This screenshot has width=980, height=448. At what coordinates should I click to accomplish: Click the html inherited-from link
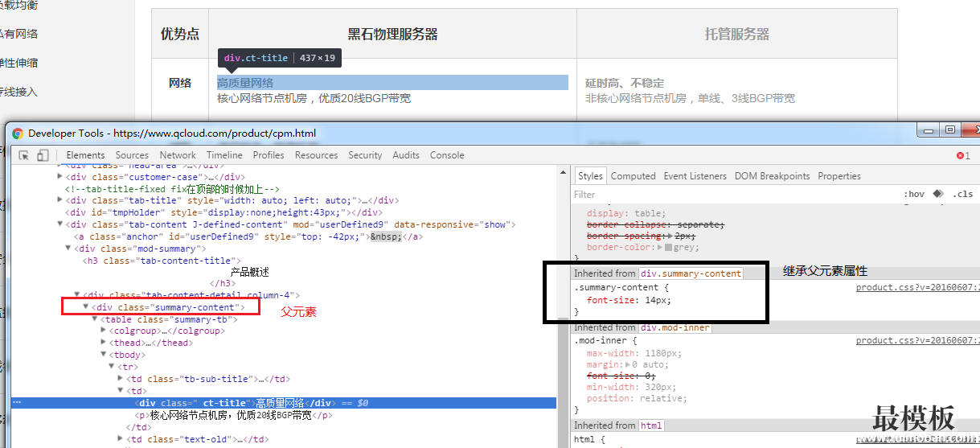coord(651,425)
